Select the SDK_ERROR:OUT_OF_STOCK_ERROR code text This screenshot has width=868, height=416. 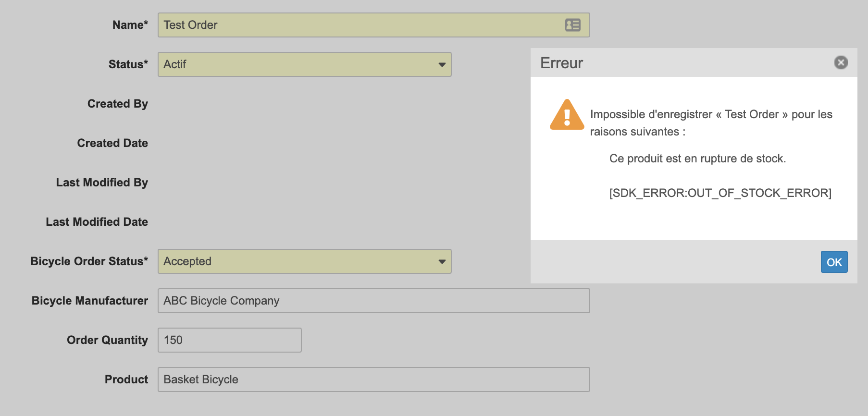point(720,193)
